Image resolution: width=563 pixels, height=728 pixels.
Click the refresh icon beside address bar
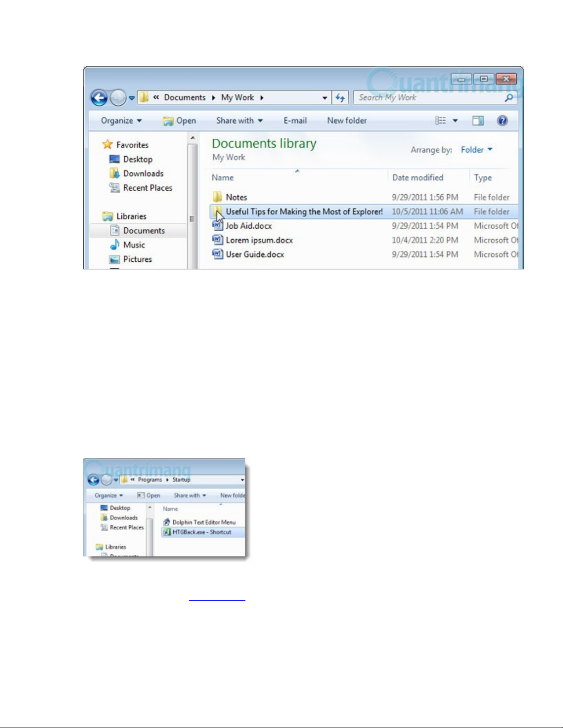[x=340, y=97]
